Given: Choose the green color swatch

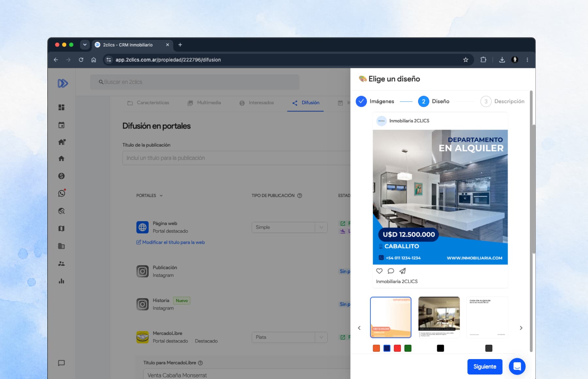Looking at the screenshot, I should pos(408,348).
